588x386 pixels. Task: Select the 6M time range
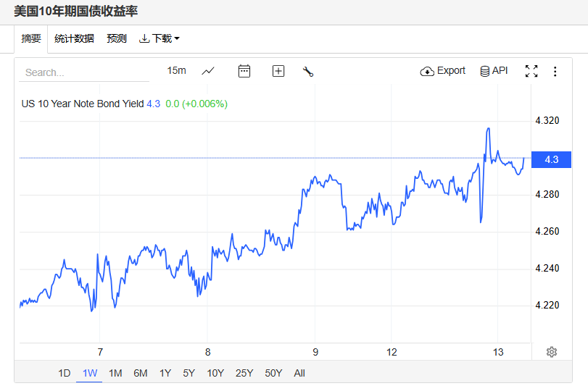(140, 373)
